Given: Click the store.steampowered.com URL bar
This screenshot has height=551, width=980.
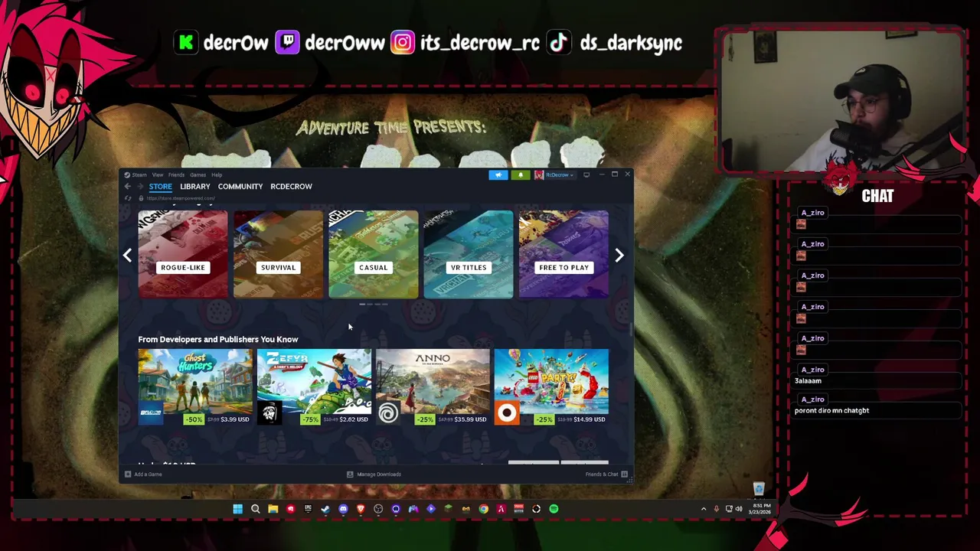Looking at the screenshot, I should coord(181,198).
